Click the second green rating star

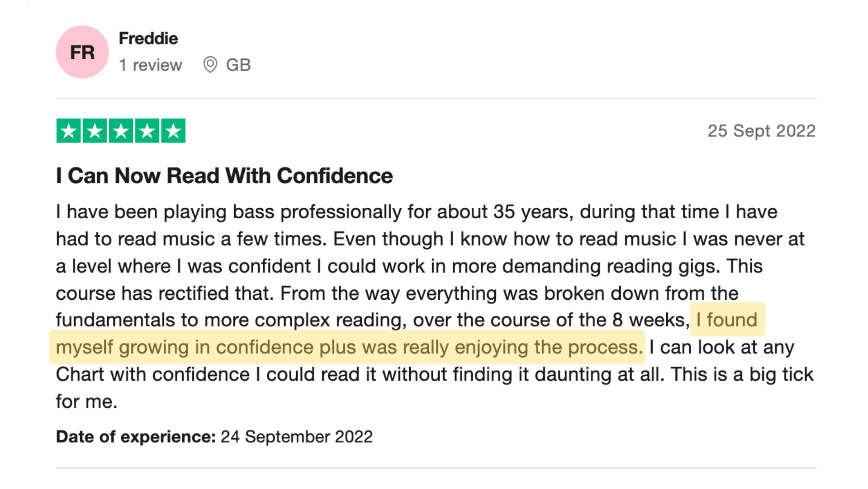(95, 131)
